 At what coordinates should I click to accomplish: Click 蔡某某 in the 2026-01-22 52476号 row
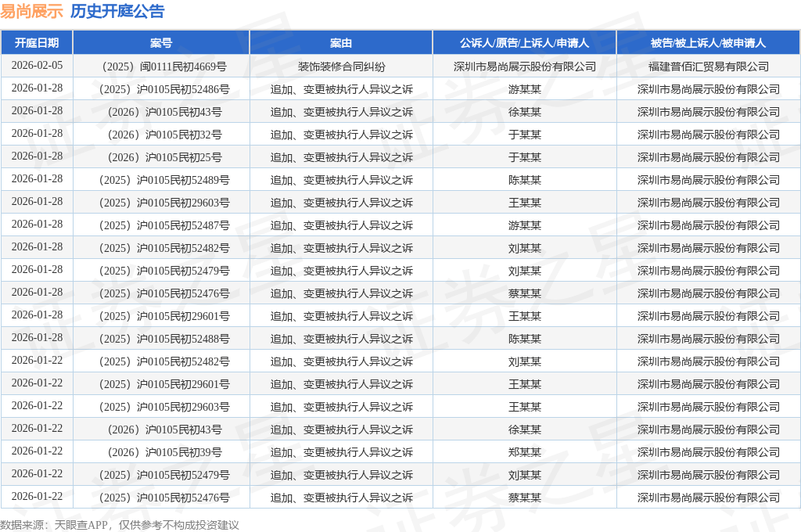pos(525,498)
